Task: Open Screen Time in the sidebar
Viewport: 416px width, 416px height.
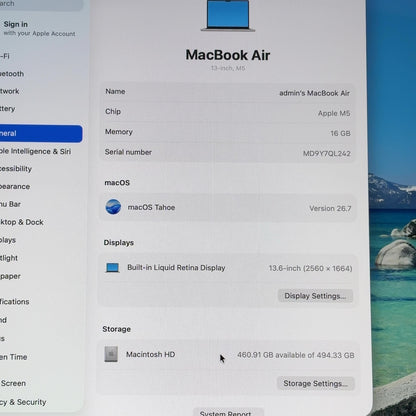Action: [x=14, y=357]
